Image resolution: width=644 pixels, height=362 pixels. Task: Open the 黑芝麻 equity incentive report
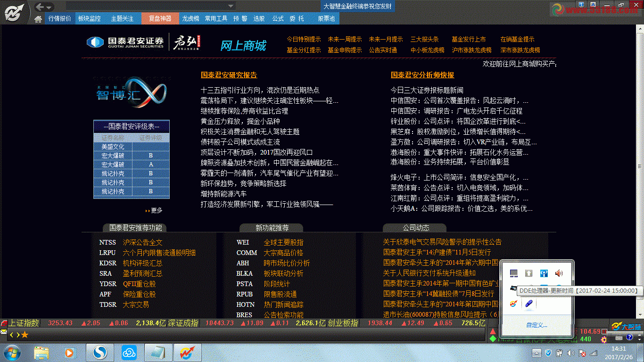(x=458, y=132)
